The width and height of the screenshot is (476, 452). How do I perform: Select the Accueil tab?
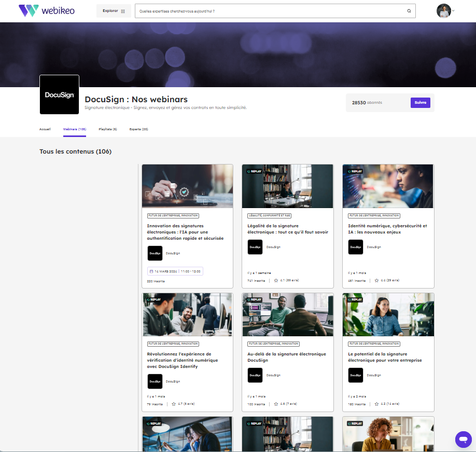[x=45, y=129]
